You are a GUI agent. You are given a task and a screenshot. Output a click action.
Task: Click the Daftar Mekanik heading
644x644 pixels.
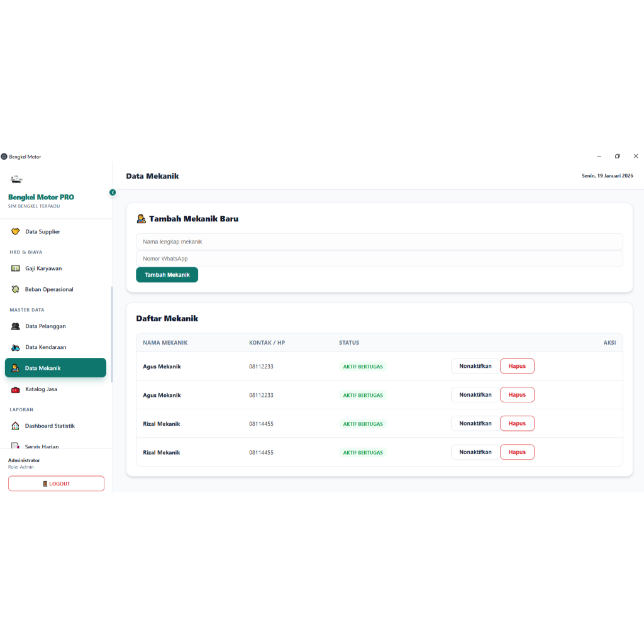167,319
